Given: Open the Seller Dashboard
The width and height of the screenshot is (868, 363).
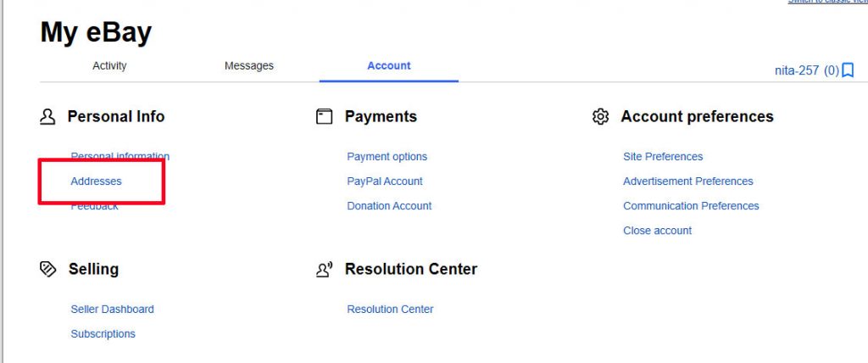Looking at the screenshot, I should [113, 310].
